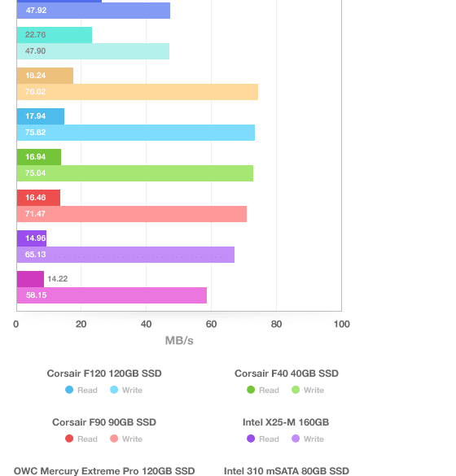Image resolution: width=456 pixels, height=476 pixels.
Task: Click the 58.15 magenta write bar
Action: 112,295
